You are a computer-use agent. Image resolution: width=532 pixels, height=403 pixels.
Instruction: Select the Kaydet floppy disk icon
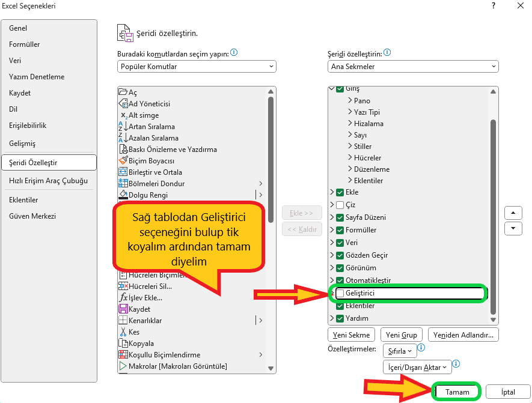(123, 309)
